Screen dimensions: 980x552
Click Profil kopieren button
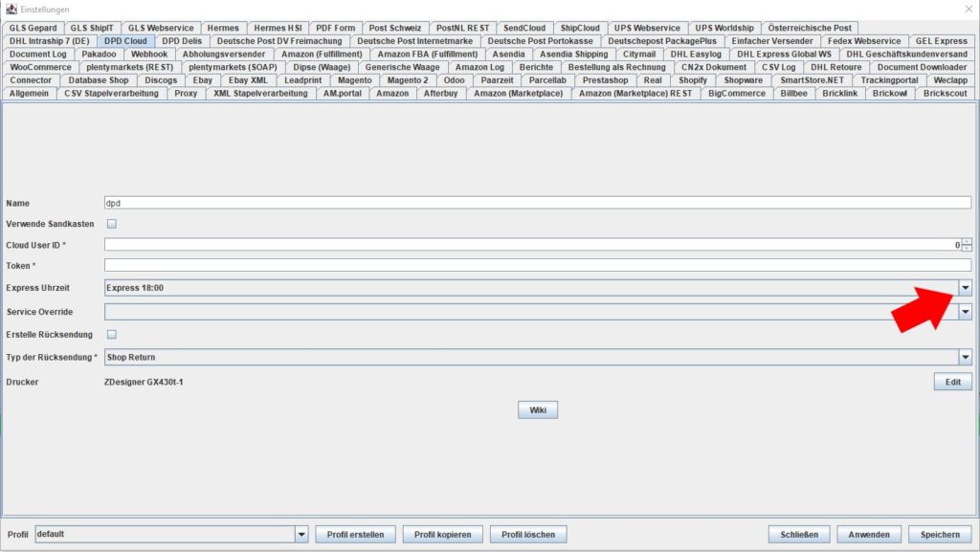point(442,535)
